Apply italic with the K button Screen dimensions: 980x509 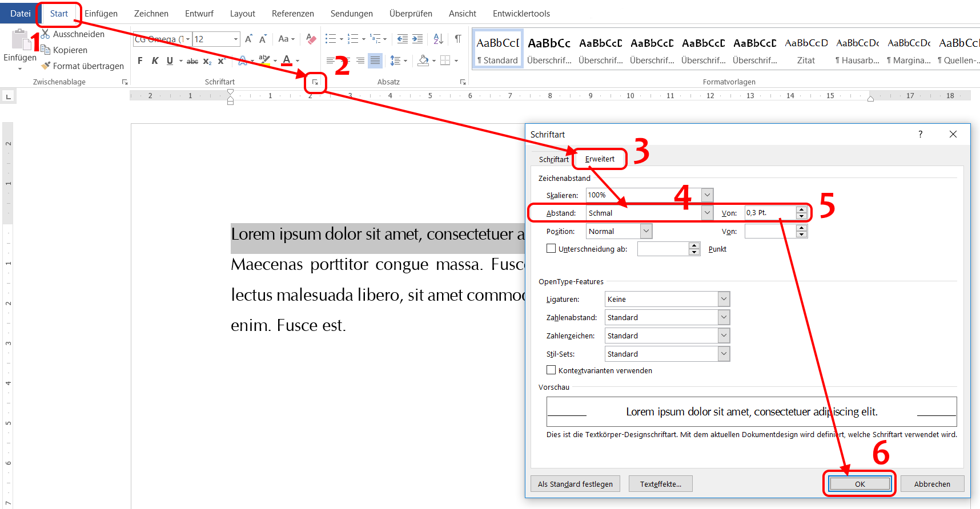coord(155,60)
